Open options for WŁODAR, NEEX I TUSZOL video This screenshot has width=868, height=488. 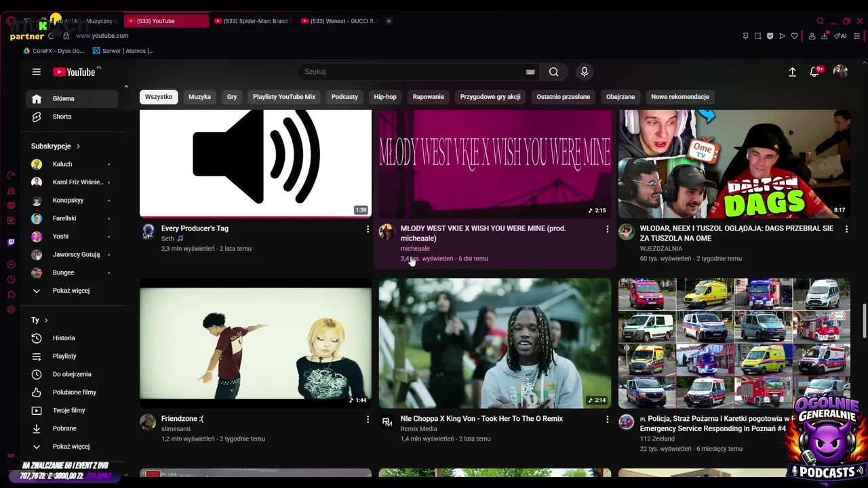(x=846, y=229)
